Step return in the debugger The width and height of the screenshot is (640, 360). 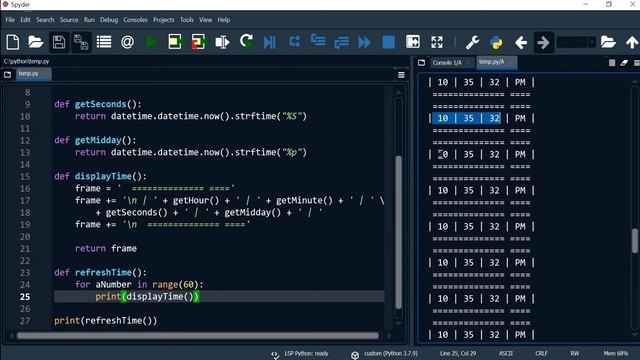tap(341, 42)
